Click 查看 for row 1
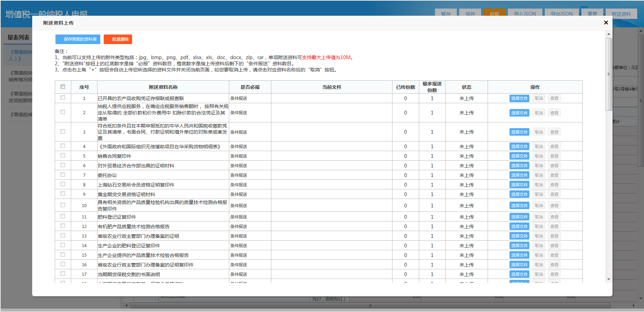Screen dimensions: 644x312 pyautogui.click(x=554, y=98)
